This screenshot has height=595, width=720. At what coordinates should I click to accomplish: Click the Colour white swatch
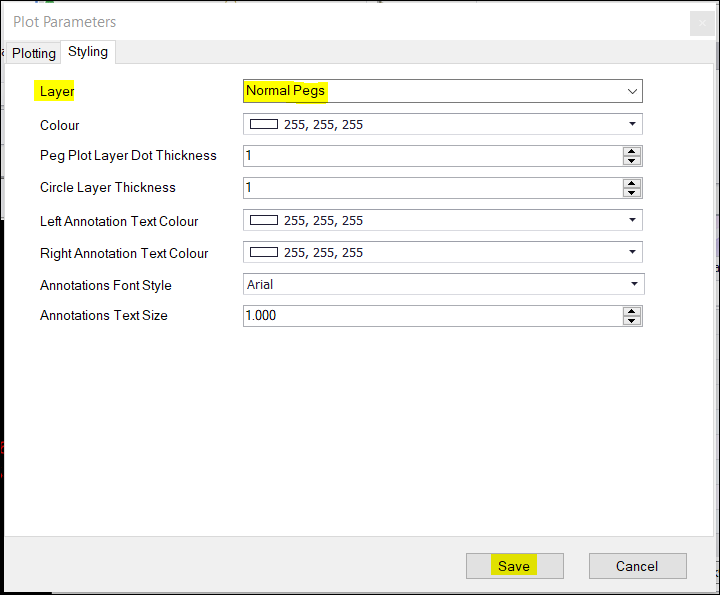(x=264, y=124)
